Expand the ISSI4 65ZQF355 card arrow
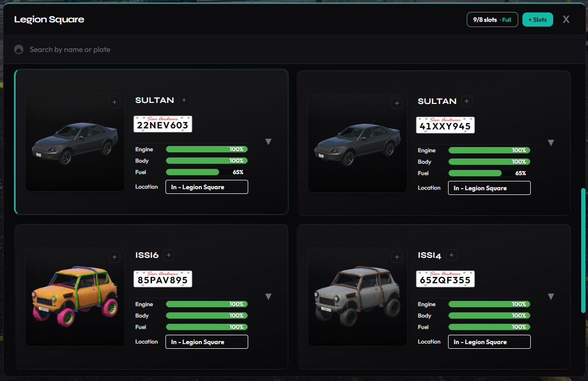 click(x=551, y=297)
